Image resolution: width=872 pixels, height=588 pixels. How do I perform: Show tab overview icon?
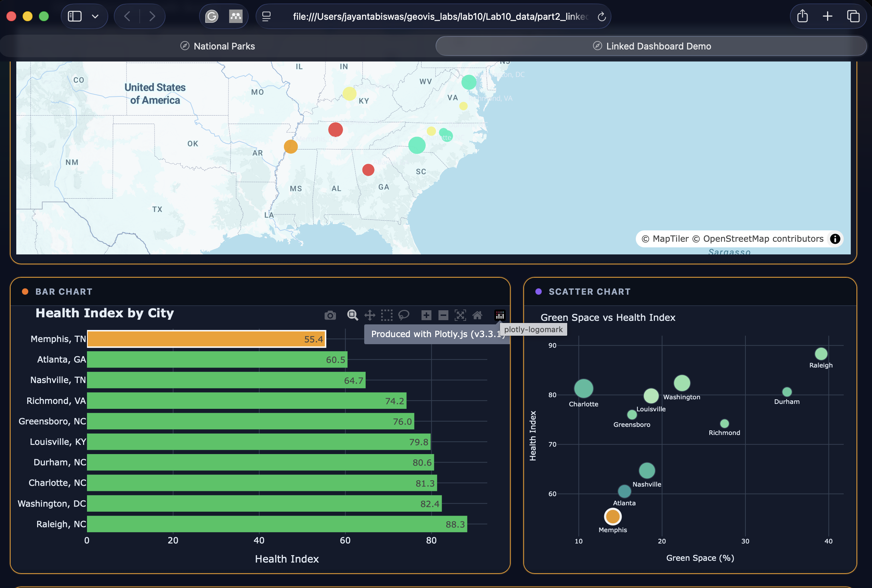(853, 16)
